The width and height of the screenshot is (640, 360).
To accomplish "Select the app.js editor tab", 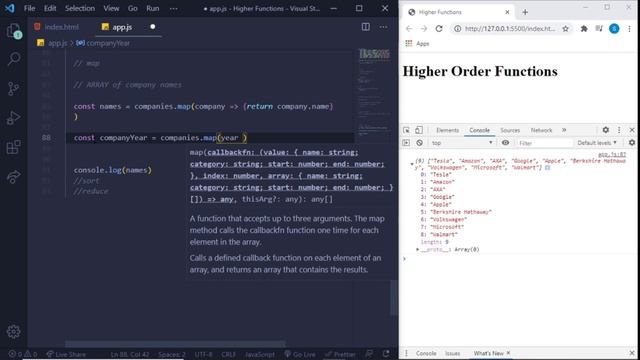I will (122, 27).
